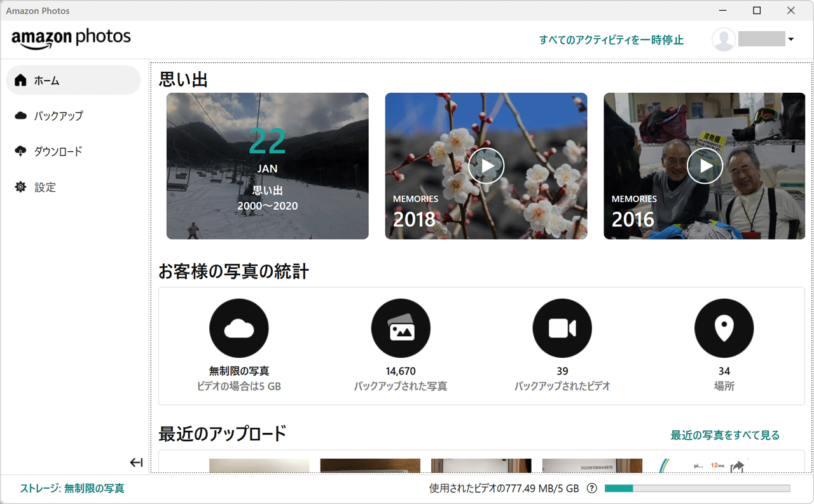Click the places location pin icon
The image size is (814, 504).
[724, 329]
